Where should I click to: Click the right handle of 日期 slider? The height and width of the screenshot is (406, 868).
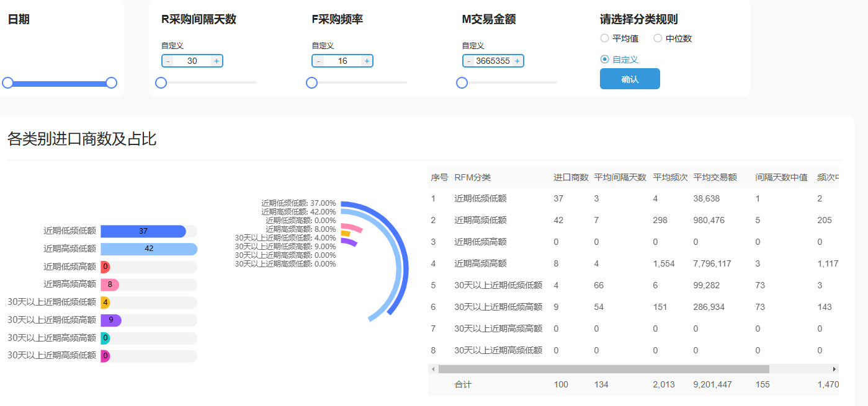(112, 82)
